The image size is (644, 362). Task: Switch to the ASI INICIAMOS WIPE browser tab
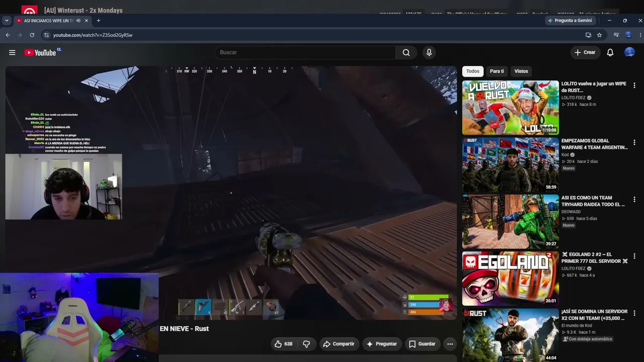point(52,21)
